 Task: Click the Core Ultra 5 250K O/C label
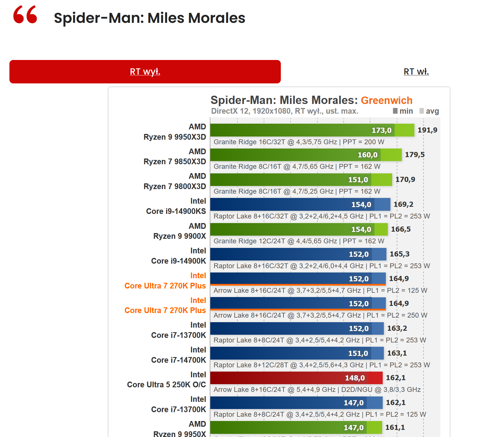pos(166,380)
